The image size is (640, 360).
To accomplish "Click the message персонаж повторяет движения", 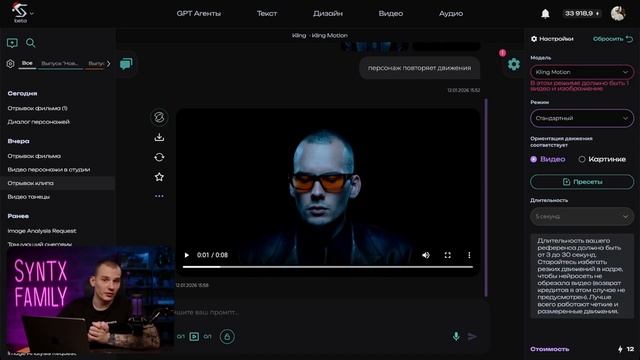I will tap(420, 68).
